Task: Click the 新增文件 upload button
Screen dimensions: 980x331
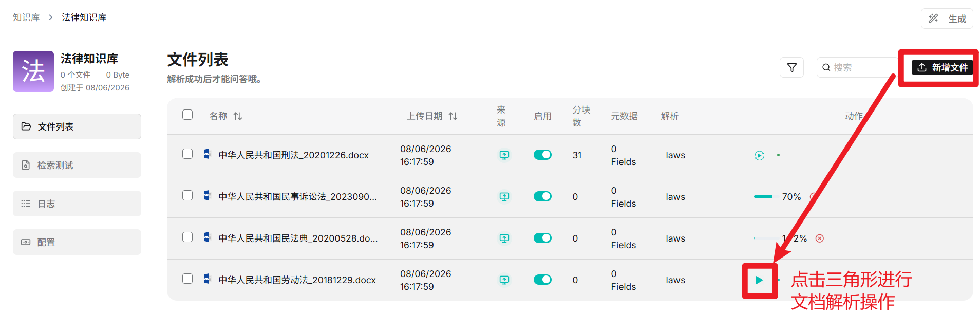Action: [x=942, y=67]
